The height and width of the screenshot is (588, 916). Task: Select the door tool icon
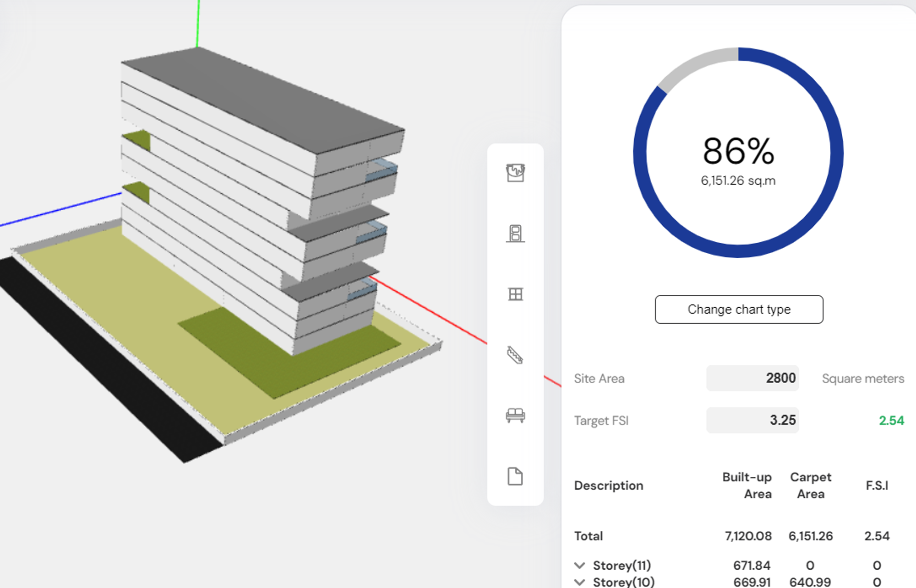click(x=515, y=234)
